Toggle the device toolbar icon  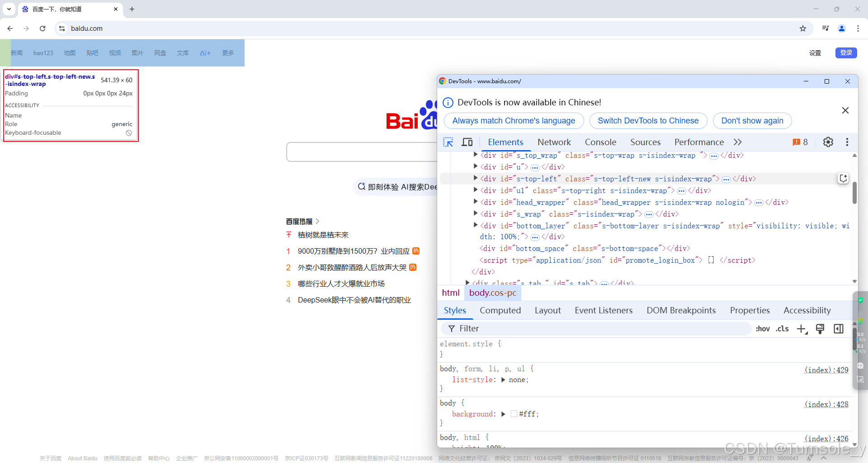(467, 142)
